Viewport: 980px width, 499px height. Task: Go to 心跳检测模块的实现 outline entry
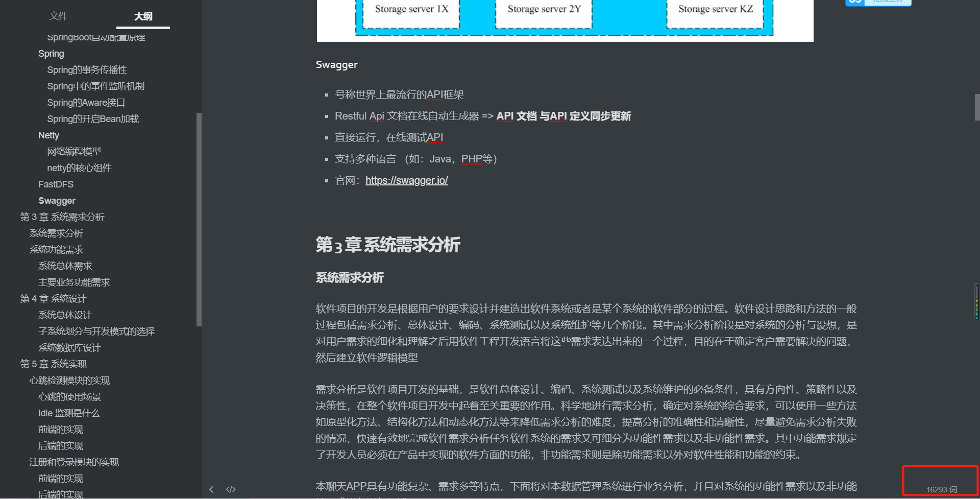(69, 381)
